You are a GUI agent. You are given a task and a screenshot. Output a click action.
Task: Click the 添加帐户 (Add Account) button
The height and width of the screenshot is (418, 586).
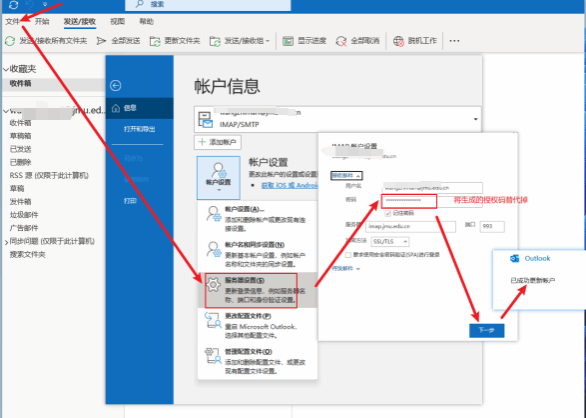click(x=218, y=142)
